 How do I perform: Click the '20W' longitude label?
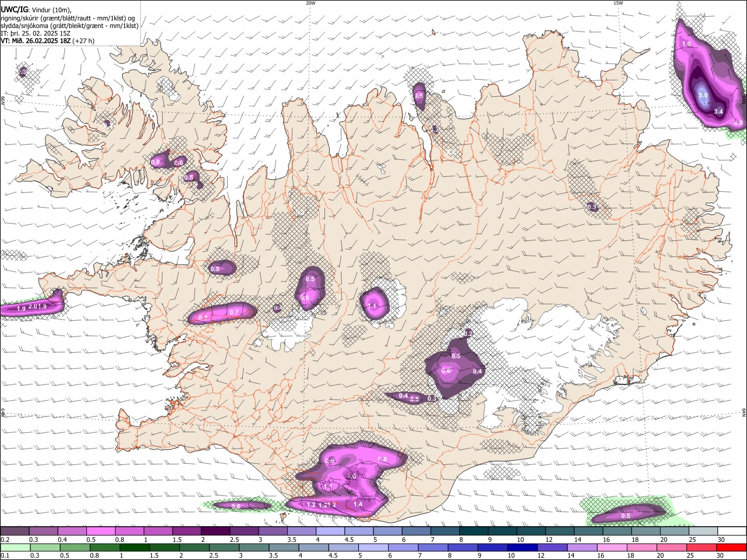(x=310, y=3)
